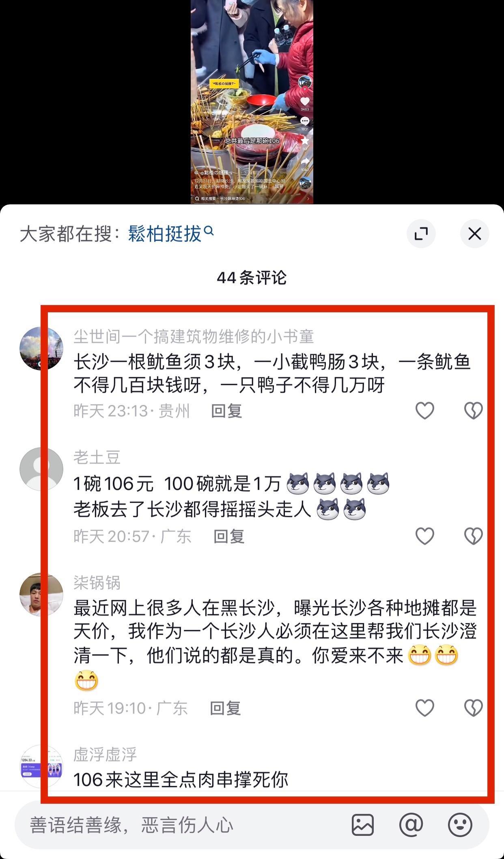Like the comment from 贵州 at 23:13
This screenshot has width=504, height=859.
coord(425,411)
